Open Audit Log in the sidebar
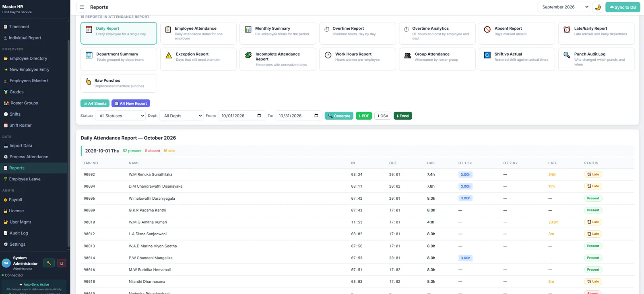Screen dimensions: 644x294 [x=33, y=233]
